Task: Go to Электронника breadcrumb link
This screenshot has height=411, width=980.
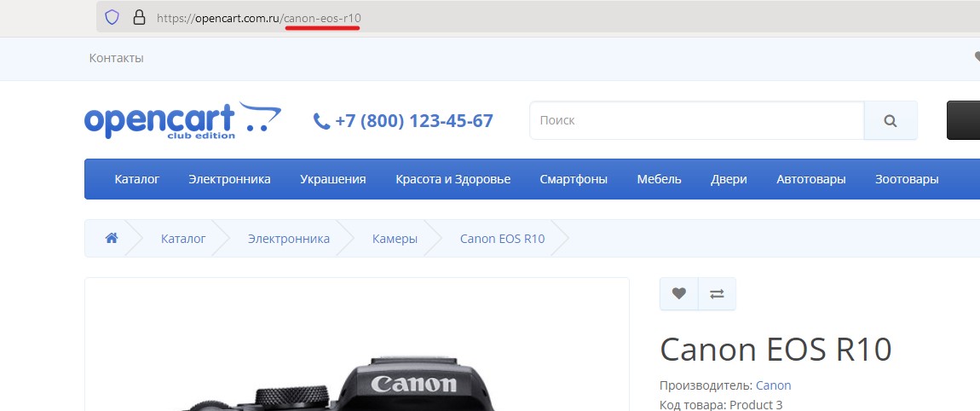Action: point(289,239)
